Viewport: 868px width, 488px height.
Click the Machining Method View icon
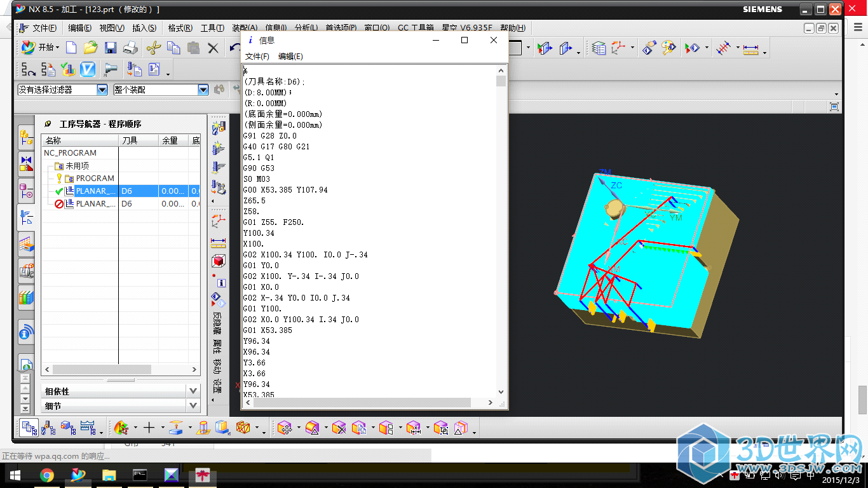[88, 428]
